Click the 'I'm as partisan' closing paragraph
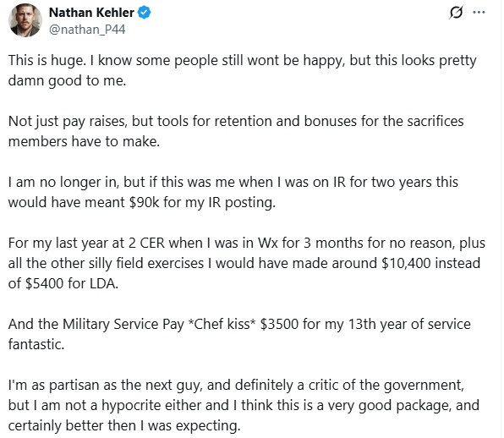Viewport: 504px width, 438px height. (244, 405)
